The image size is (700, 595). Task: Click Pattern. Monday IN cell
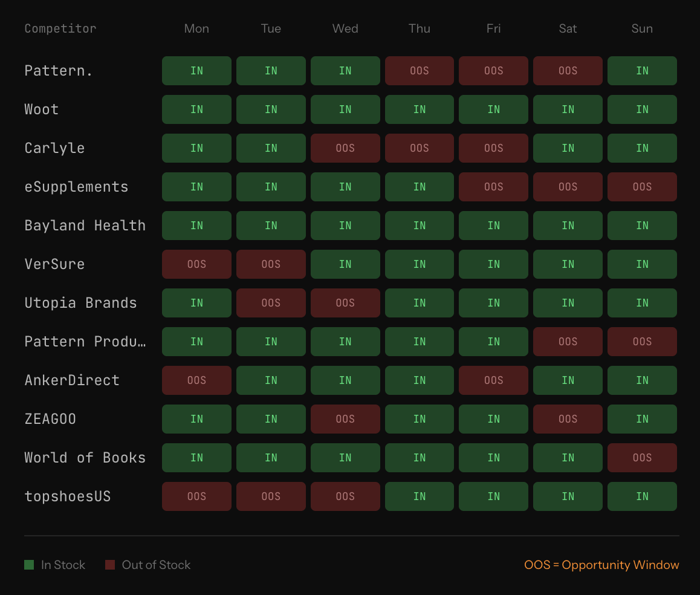tap(196, 71)
